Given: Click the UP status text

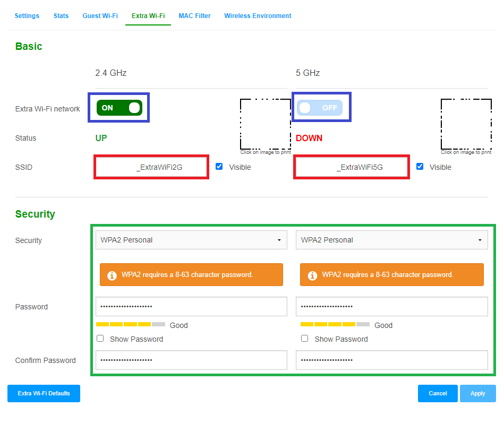Looking at the screenshot, I should 101,138.
